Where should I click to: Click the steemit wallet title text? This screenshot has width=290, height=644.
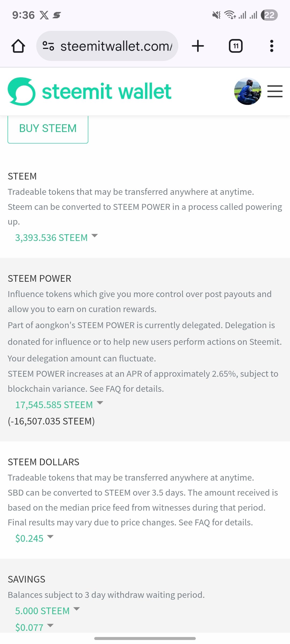coord(107,92)
